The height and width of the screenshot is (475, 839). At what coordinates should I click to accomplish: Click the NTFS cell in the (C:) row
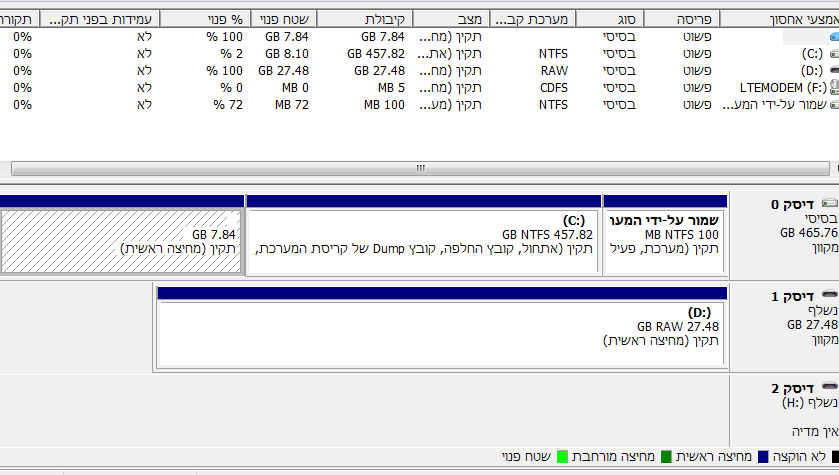(x=553, y=54)
